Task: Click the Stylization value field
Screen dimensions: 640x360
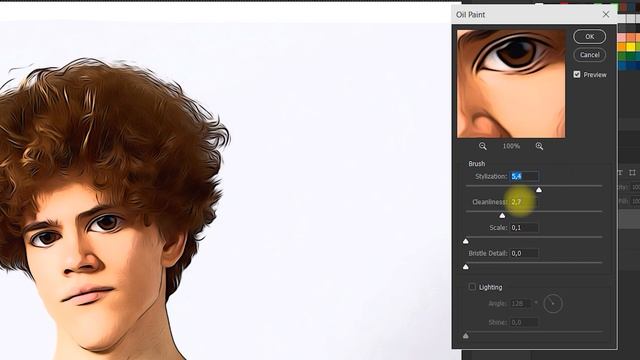Action: [524, 176]
